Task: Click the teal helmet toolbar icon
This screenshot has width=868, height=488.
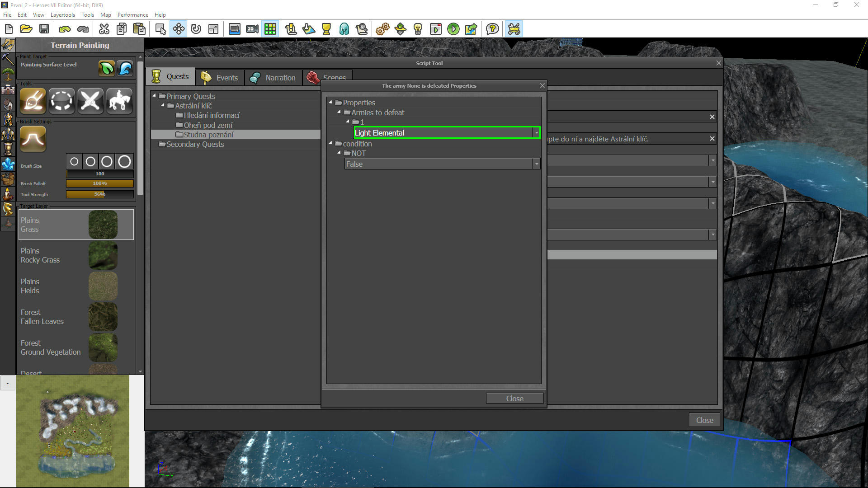Action: pos(344,29)
